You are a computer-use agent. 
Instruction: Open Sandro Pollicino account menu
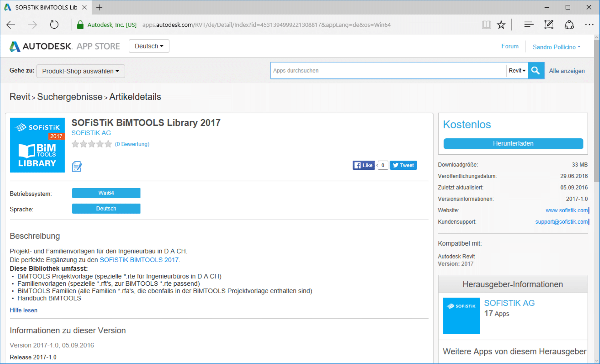[556, 47]
